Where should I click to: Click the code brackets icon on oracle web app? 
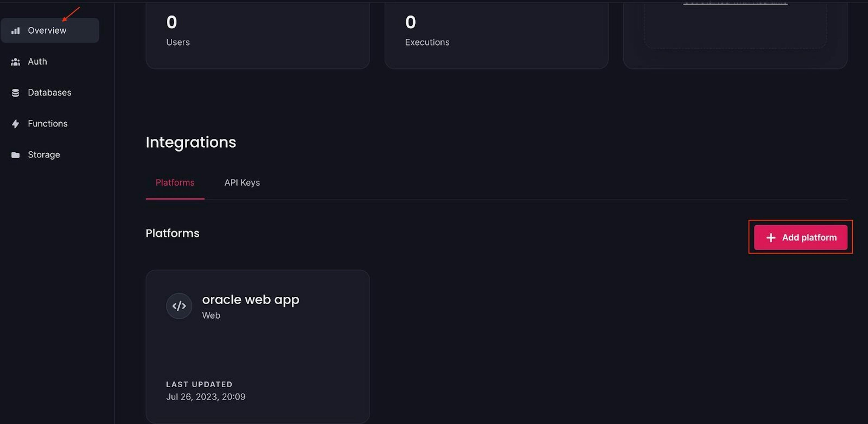(179, 306)
